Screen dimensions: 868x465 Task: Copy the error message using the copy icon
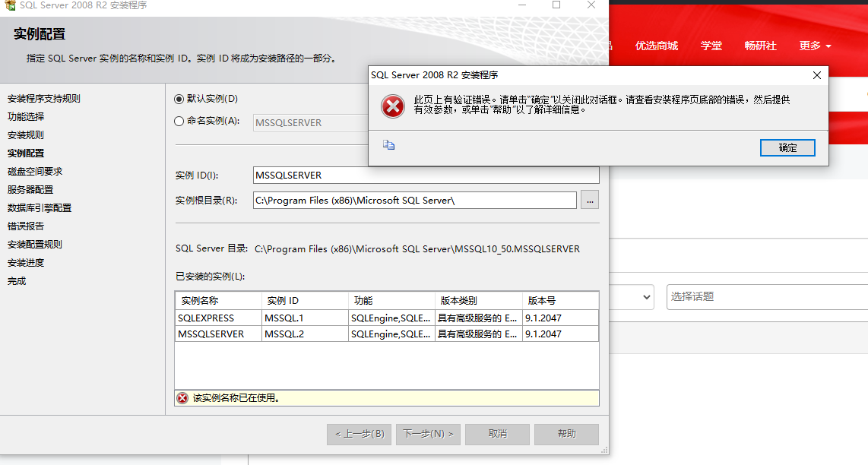(388, 145)
